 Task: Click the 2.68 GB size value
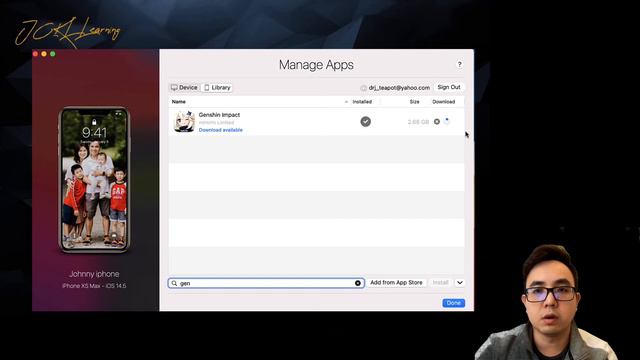pyautogui.click(x=418, y=122)
